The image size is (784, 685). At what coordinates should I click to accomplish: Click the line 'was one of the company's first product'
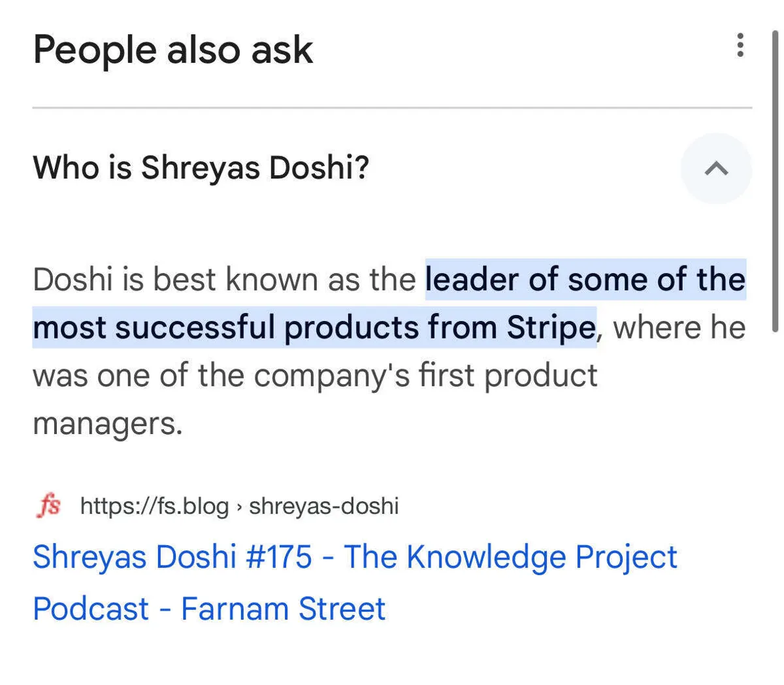[315, 376]
